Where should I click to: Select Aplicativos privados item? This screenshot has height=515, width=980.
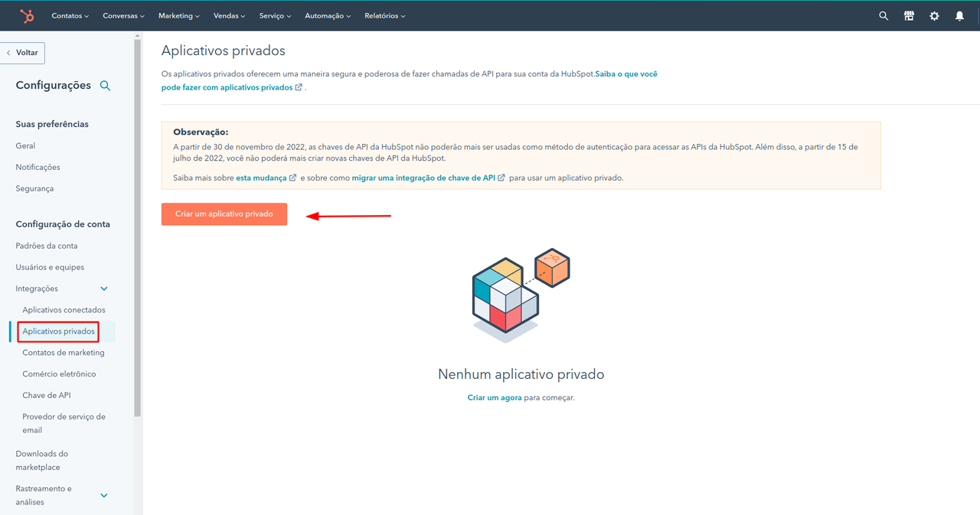59,331
